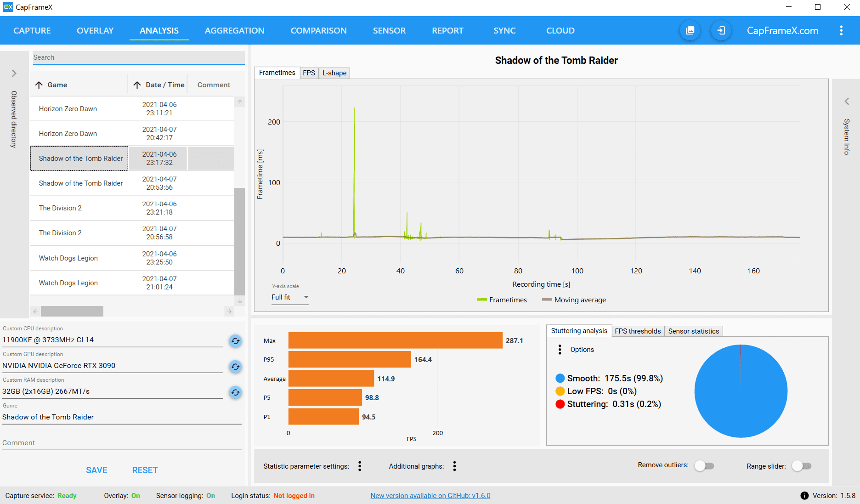Click the record list scroll down arrow

(240, 301)
